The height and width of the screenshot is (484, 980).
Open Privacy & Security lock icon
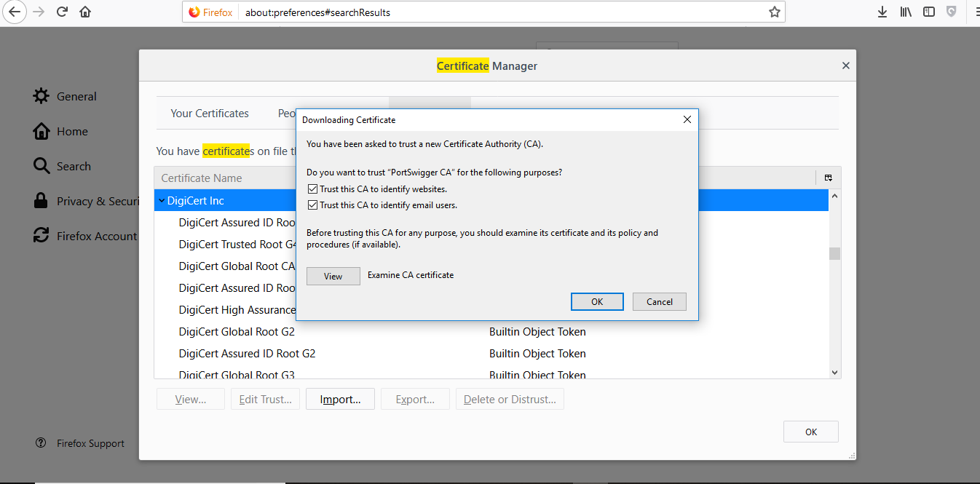pos(42,201)
